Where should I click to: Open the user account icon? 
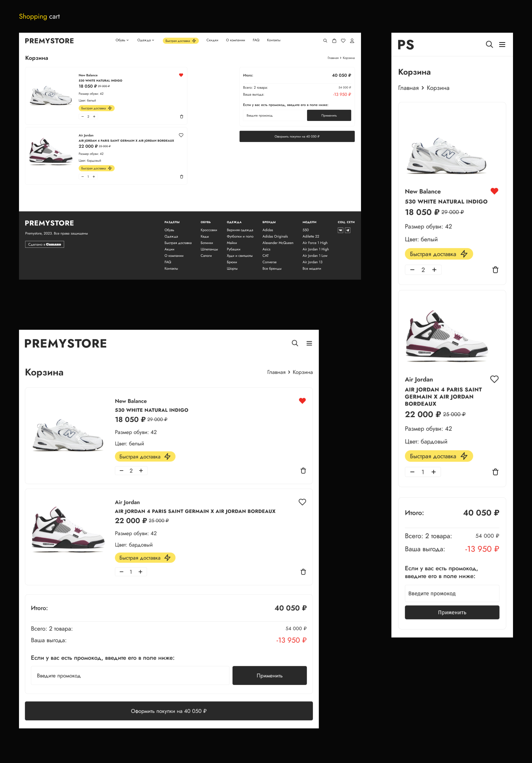tap(352, 41)
